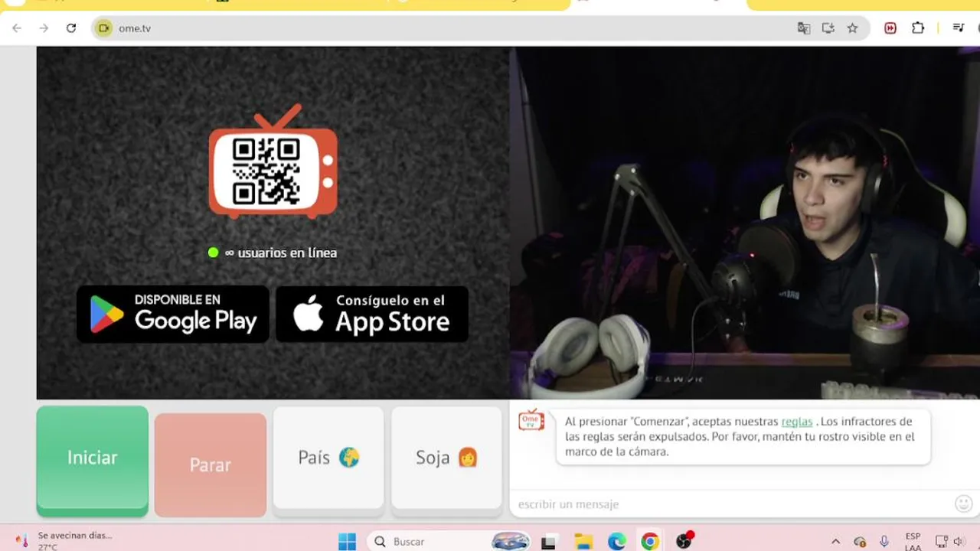Click the Parar stop button
980x551 pixels.
click(x=211, y=465)
